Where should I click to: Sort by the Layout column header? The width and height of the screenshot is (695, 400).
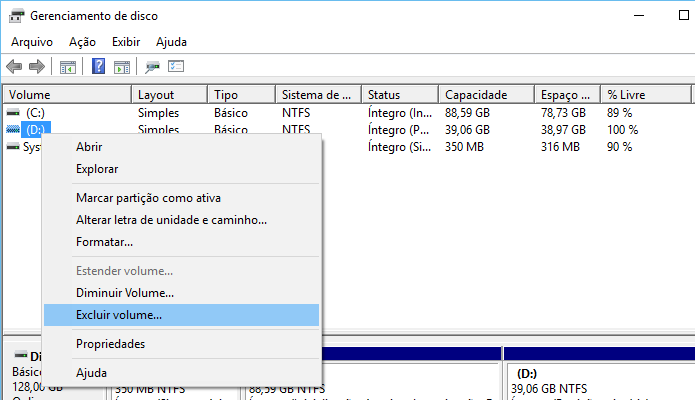coord(169,95)
